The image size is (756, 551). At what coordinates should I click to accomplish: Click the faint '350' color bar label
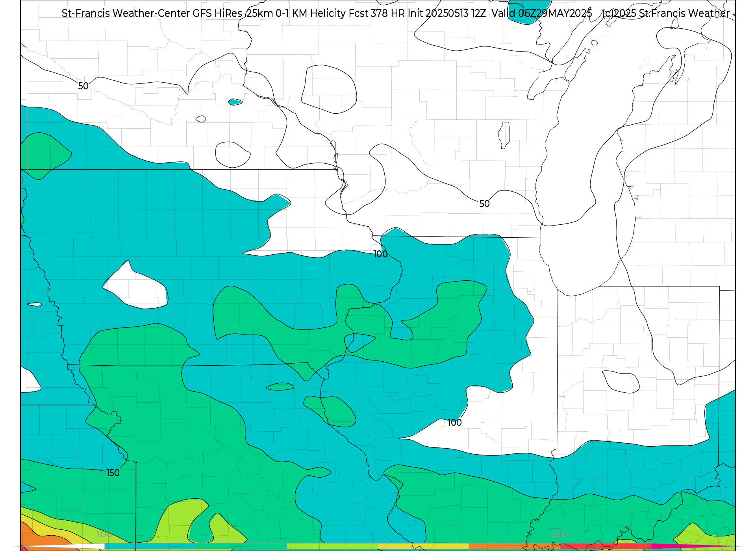pos(560,534)
